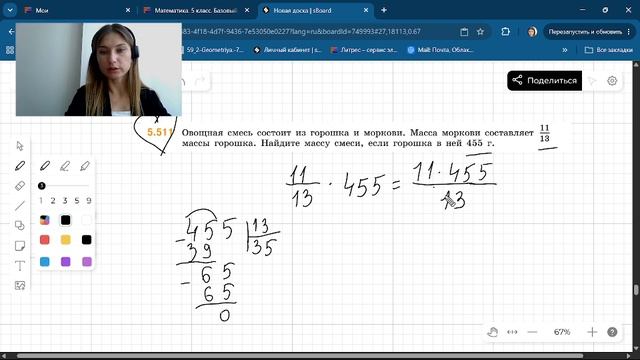640x360 pixels.
Task: Select the cursor pointer tool
Action: point(20,146)
